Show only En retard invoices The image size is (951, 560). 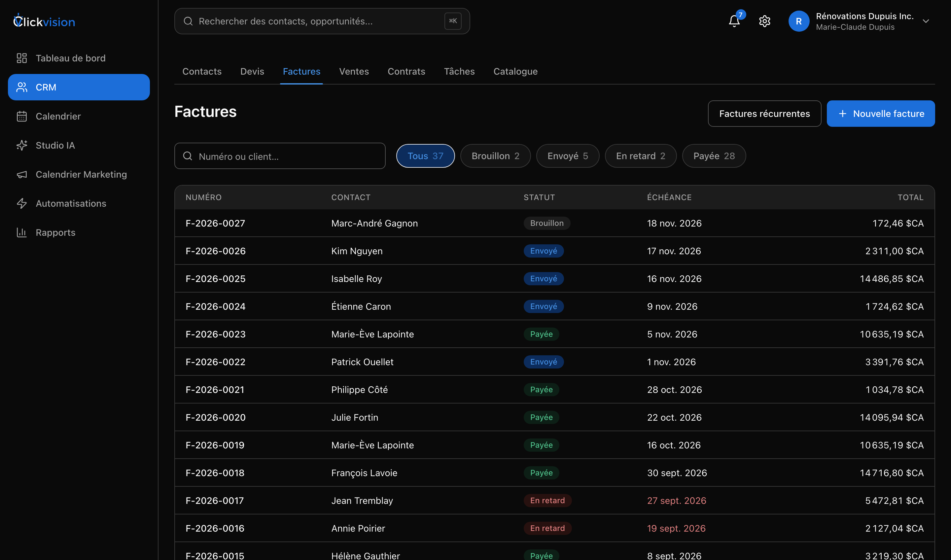coord(640,156)
